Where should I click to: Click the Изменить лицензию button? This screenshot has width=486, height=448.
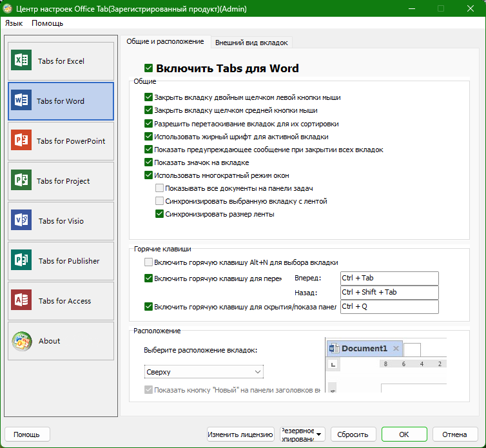click(x=240, y=434)
